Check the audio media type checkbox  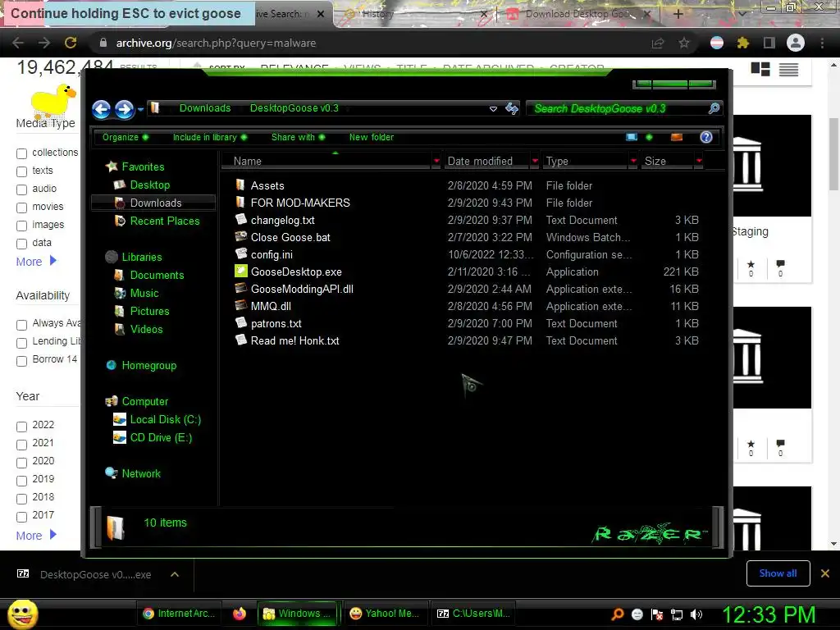click(21, 189)
